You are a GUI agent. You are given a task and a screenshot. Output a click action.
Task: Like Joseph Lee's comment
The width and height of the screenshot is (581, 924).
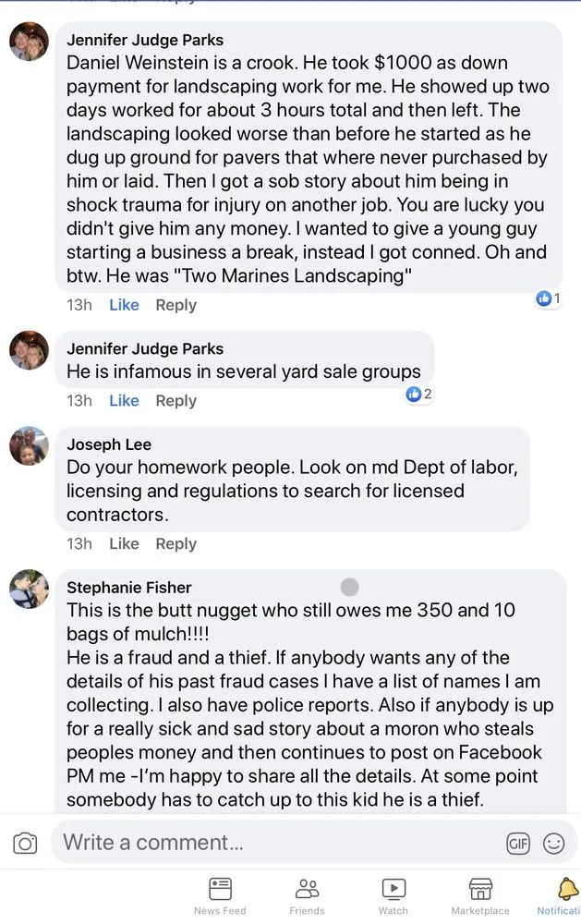pyautogui.click(x=124, y=543)
